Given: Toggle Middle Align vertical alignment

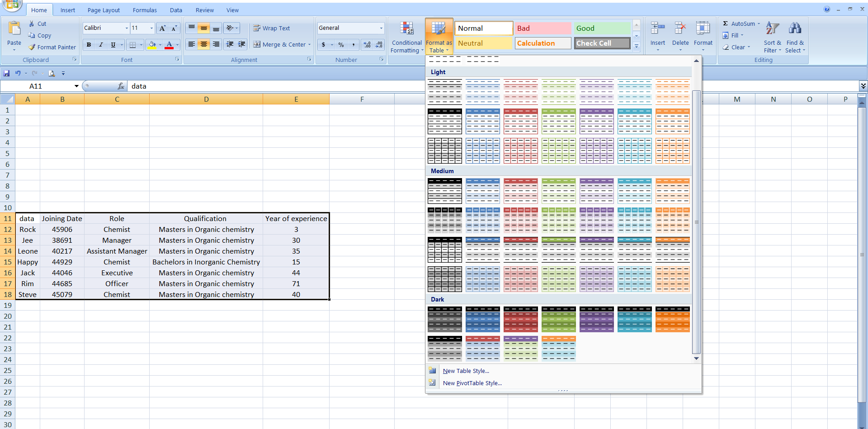Looking at the screenshot, I should point(204,28).
